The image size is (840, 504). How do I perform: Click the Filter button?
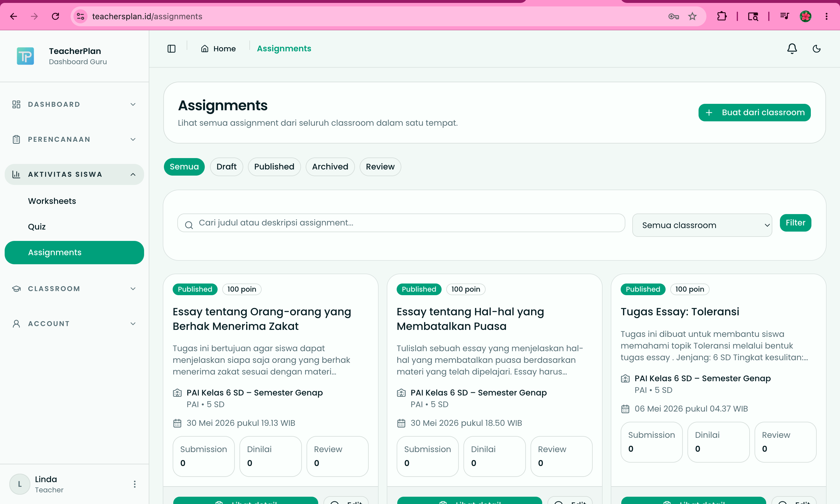(x=796, y=223)
